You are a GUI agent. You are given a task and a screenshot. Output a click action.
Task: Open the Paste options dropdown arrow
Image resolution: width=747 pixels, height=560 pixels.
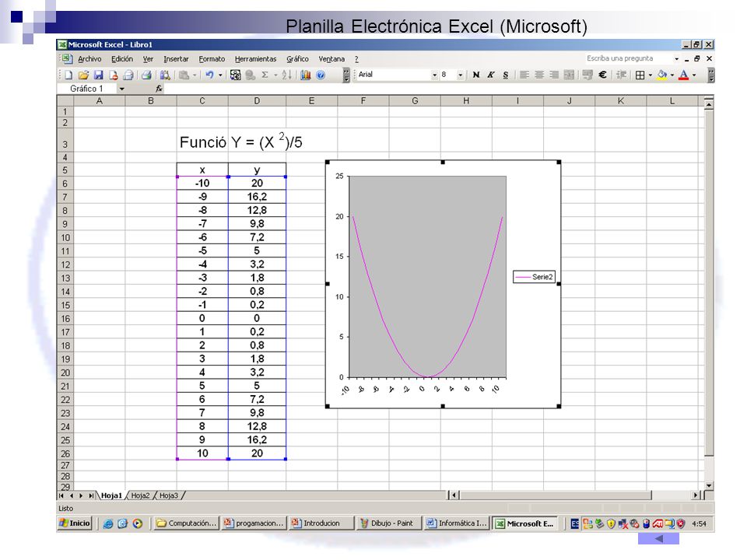click(195, 75)
